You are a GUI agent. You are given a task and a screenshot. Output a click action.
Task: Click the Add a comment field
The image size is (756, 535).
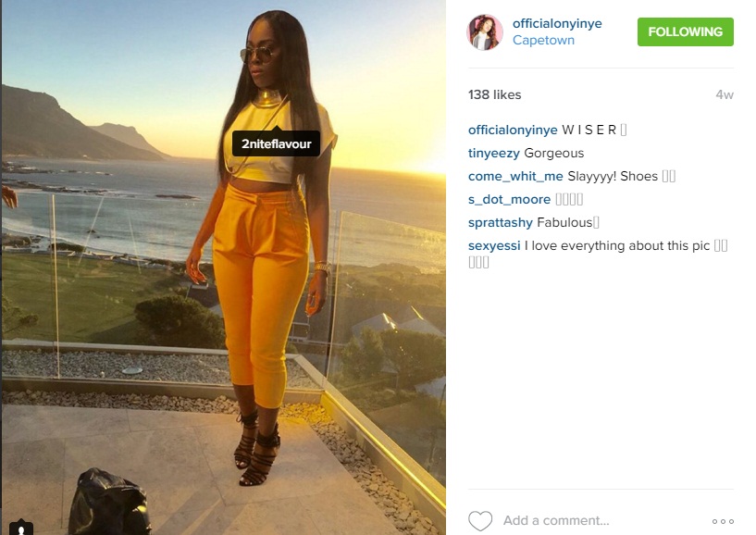[556, 520]
